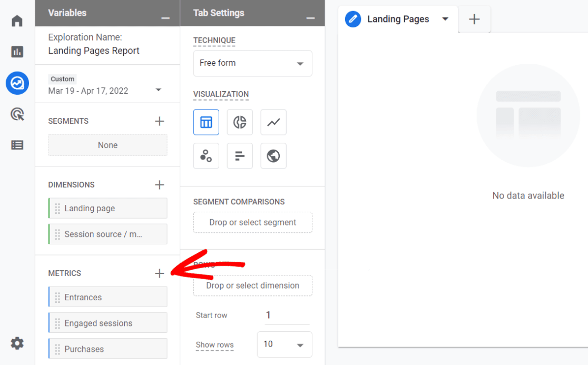The width and height of the screenshot is (588, 365).
Task: Pick the line chart visualization
Action: [273, 122]
